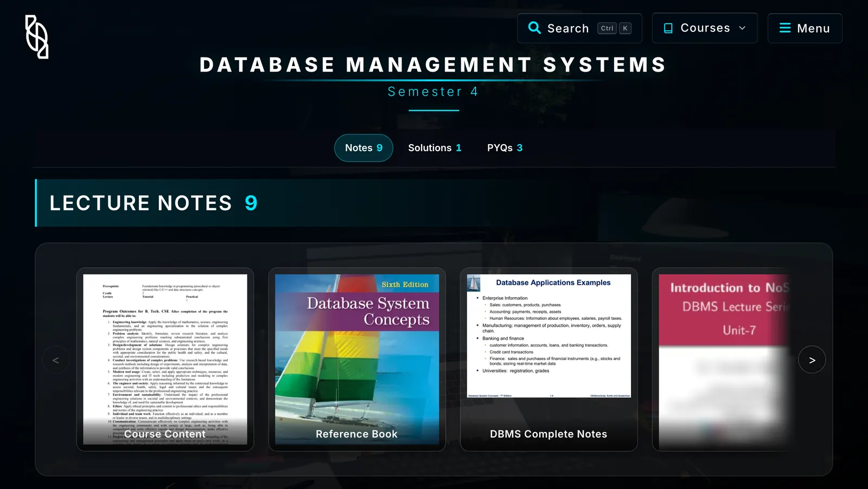868x489 pixels.
Task: Click the site logo icon
Action: (37, 37)
